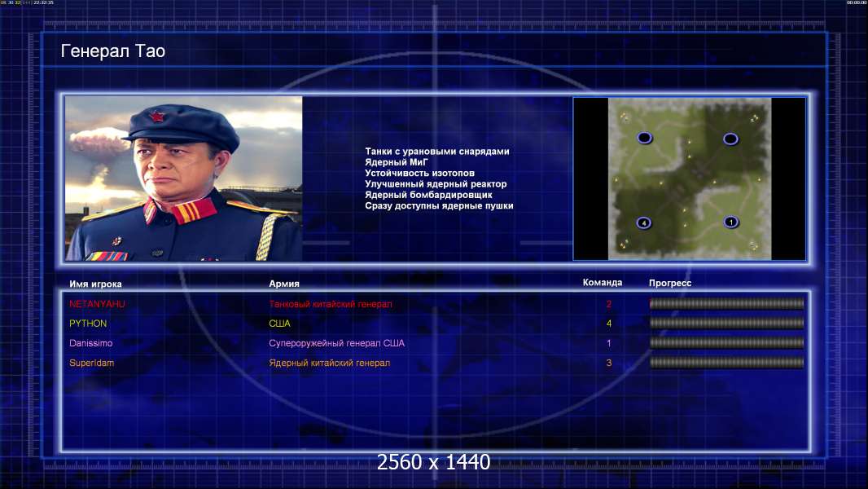Click the 'Армия' column header
The width and height of the screenshot is (868, 489).
point(284,284)
